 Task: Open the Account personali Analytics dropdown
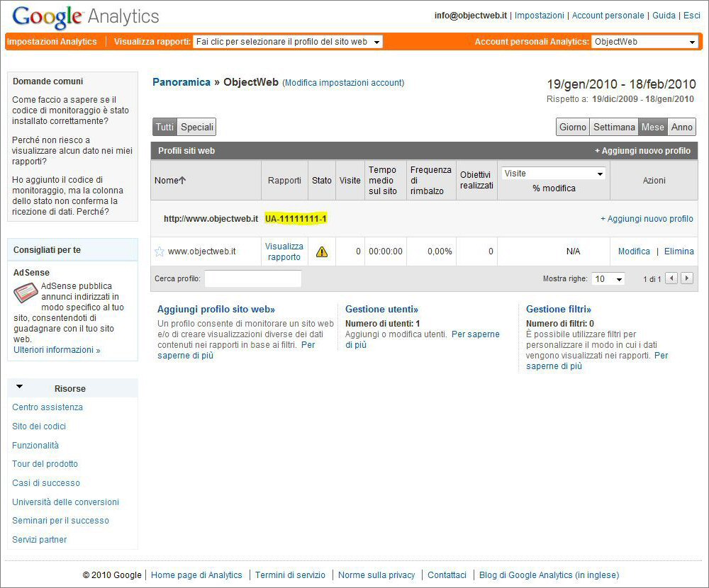tap(644, 42)
